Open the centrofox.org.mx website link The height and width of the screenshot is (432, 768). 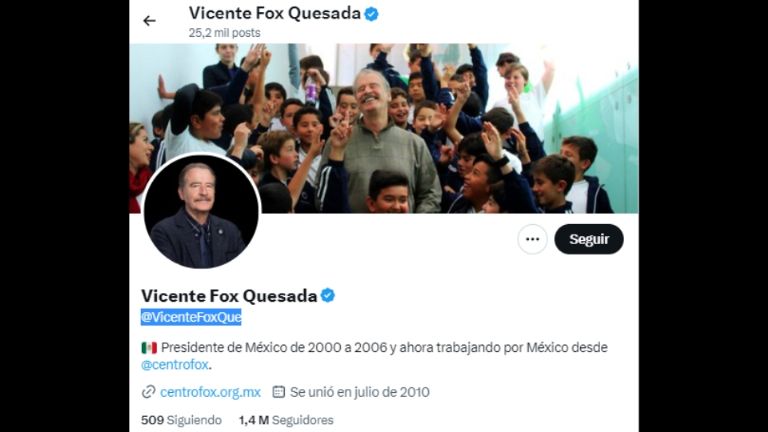pos(210,392)
